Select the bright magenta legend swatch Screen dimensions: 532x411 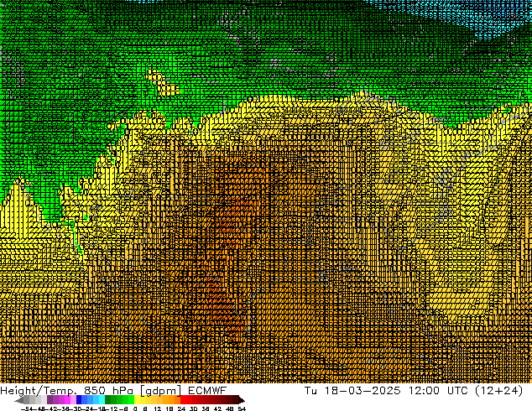pyautogui.click(x=67, y=399)
